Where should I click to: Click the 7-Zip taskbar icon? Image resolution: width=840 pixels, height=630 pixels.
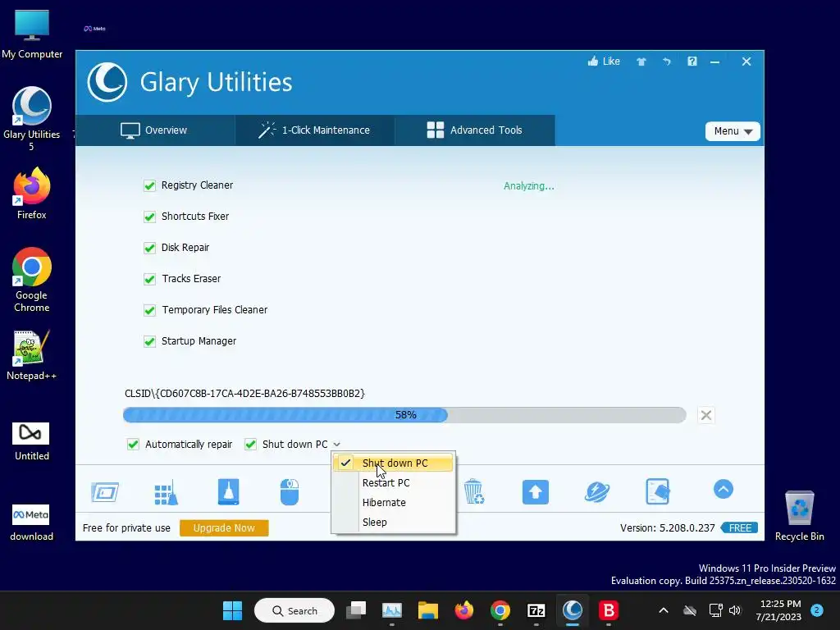pyautogui.click(x=536, y=610)
